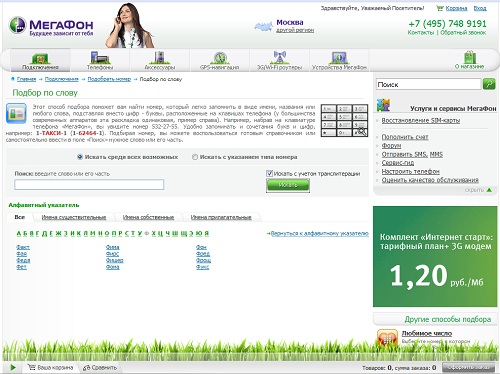Select the Искать с указанием типа номера radio button
500x374 pixels.
coord(195,157)
